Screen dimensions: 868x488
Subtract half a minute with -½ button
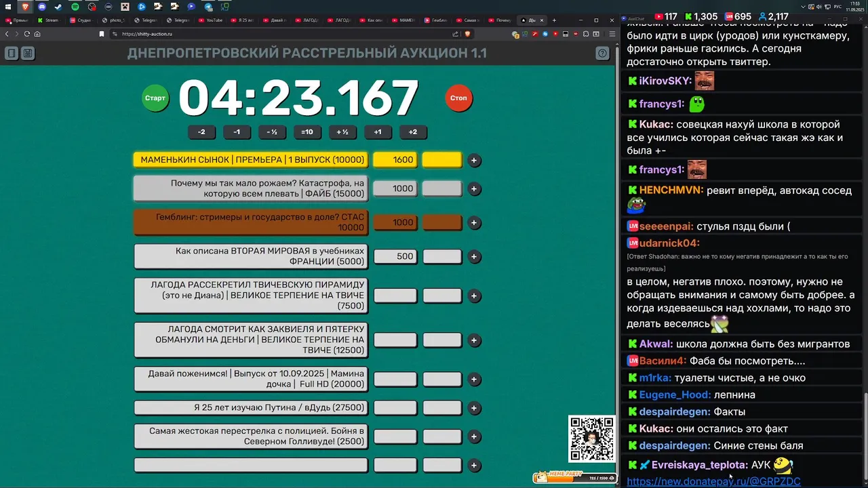(272, 132)
